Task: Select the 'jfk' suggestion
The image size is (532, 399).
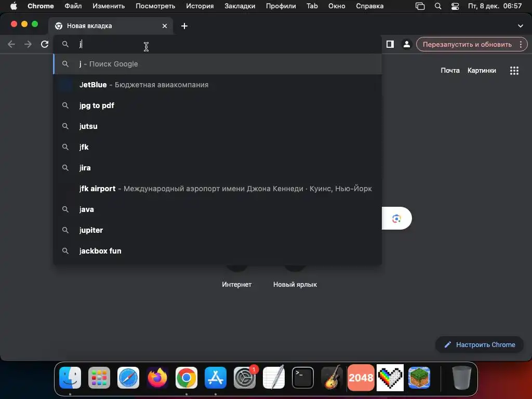Action: tap(218, 147)
